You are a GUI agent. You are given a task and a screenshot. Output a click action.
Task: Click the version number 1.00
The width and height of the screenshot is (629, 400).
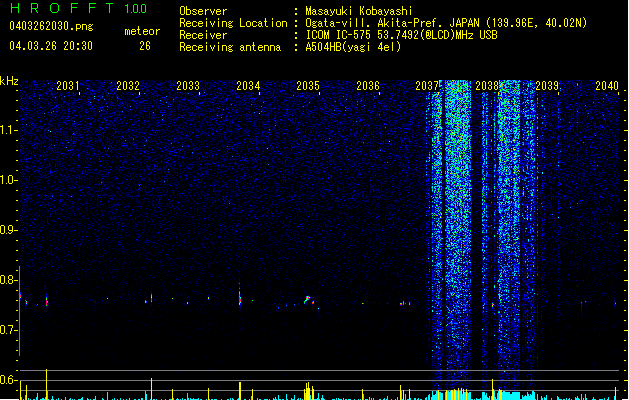(x=136, y=9)
